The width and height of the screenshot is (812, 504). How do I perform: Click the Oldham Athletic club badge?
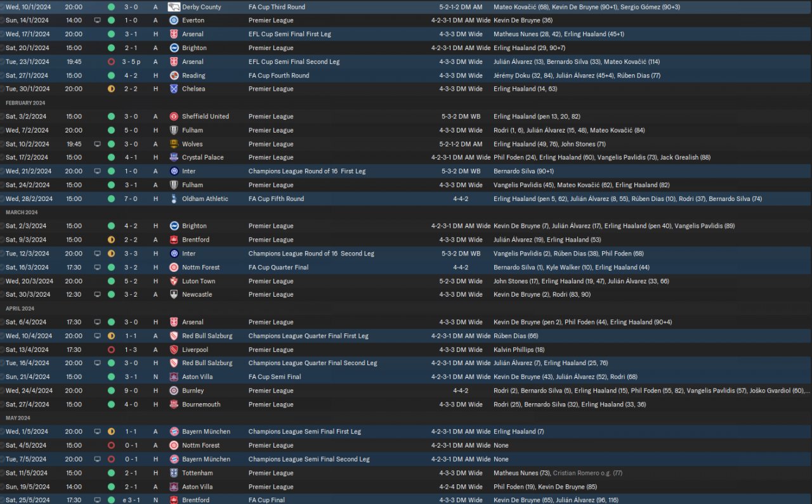coord(174,198)
